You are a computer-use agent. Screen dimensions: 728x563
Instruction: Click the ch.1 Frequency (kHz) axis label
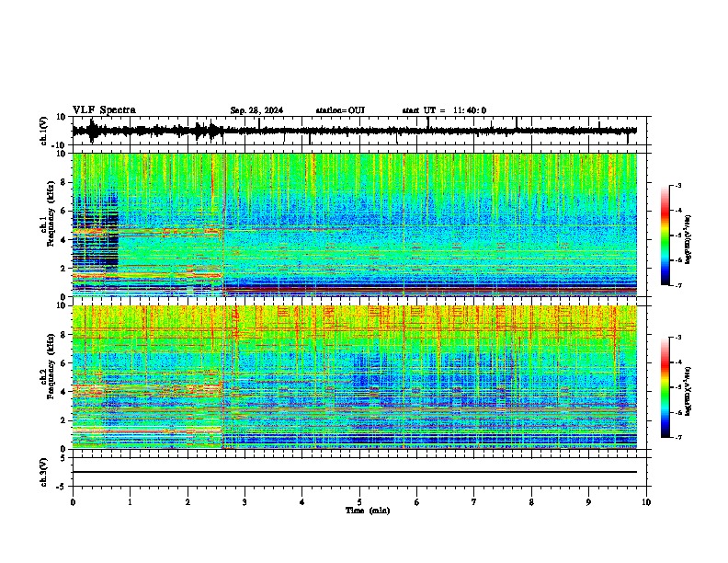(48, 214)
